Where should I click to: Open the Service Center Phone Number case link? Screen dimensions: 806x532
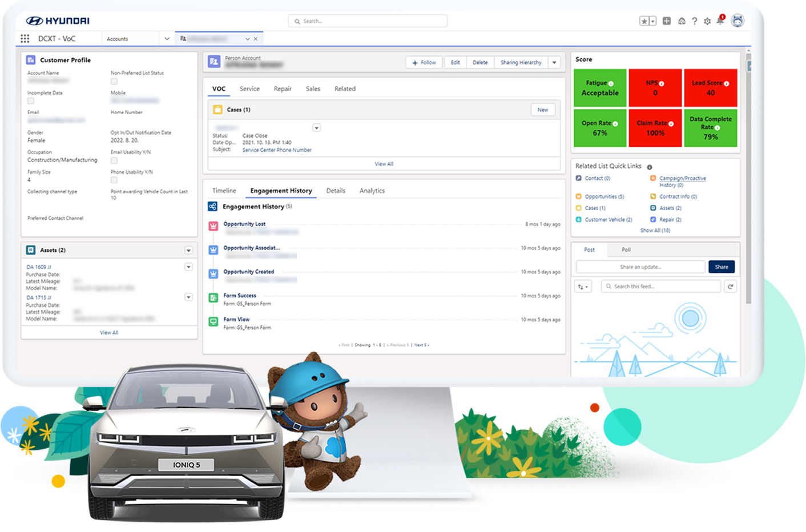tap(277, 150)
